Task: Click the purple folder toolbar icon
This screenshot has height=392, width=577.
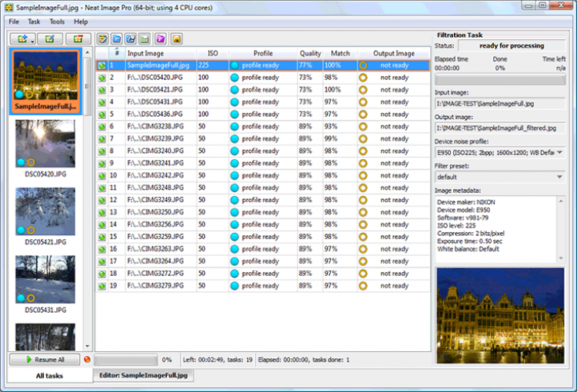Action: point(161,38)
